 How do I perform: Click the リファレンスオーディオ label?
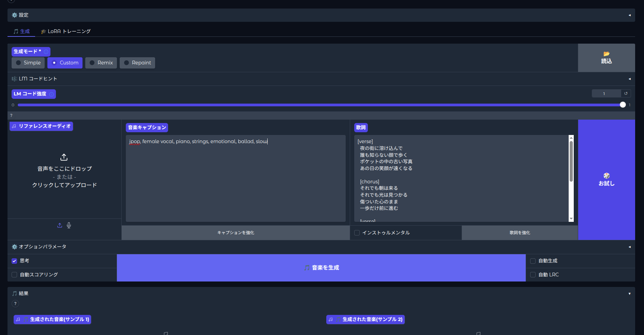(x=41, y=126)
